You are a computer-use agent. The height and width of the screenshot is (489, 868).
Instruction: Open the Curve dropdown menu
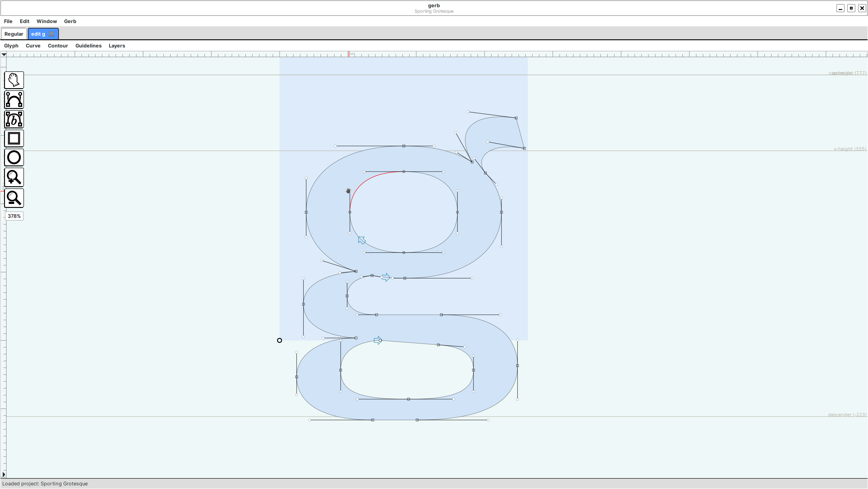33,46
